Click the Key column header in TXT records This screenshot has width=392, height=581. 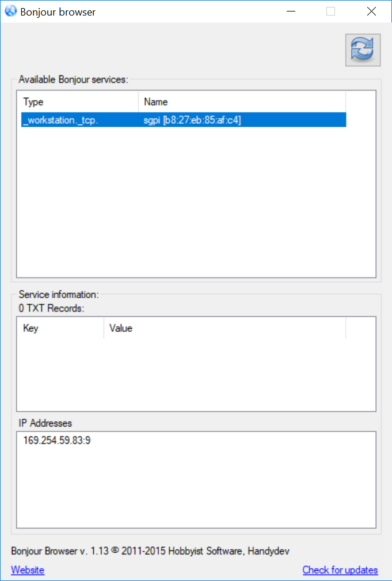pyautogui.click(x=60, y=328)
